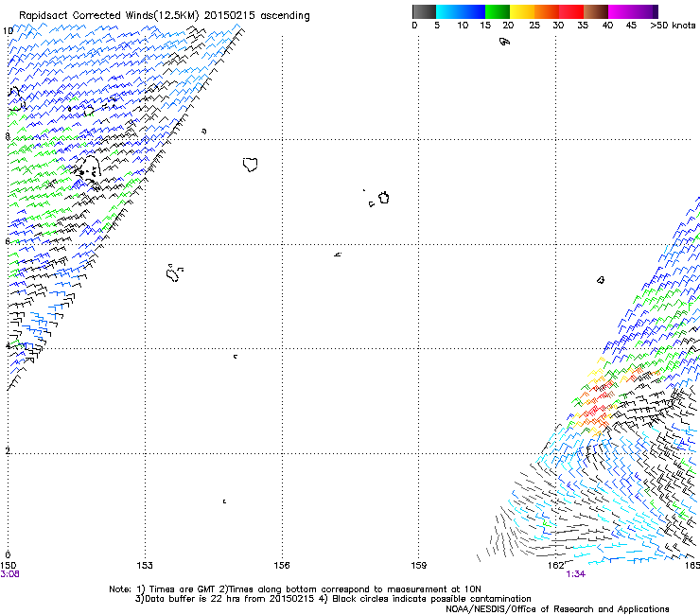Click the latitude axis label '6'

[8, 241]
